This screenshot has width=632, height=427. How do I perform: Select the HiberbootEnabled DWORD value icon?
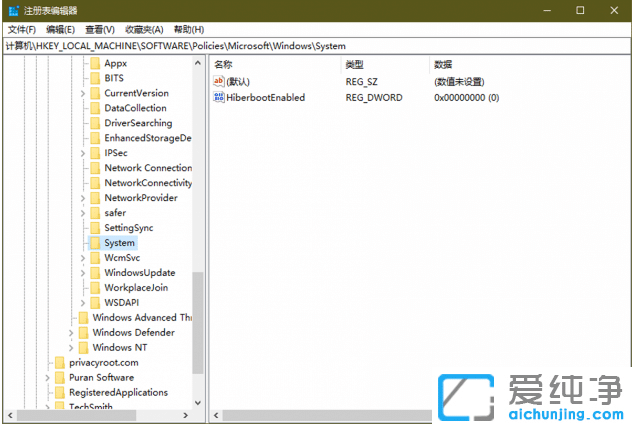219,97
